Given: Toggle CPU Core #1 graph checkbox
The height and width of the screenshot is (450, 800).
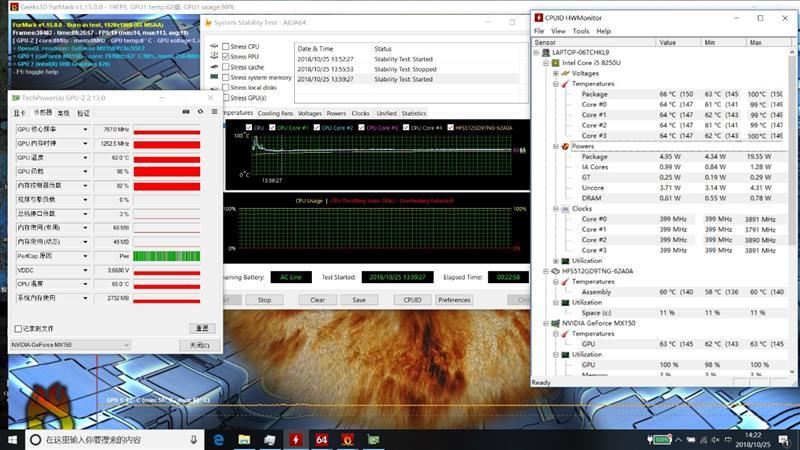Looking at the screenshot, I should [x=272, y=128].
